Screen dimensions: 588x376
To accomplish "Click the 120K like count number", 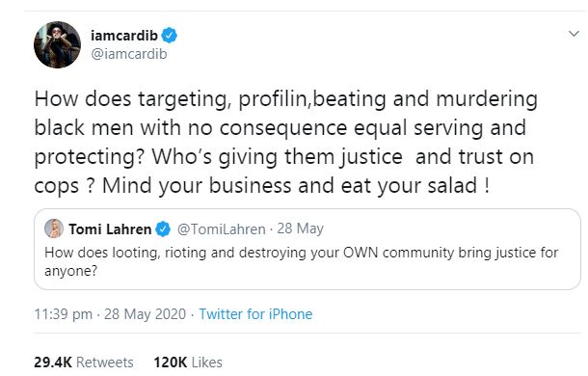I will tap(171, 363).
